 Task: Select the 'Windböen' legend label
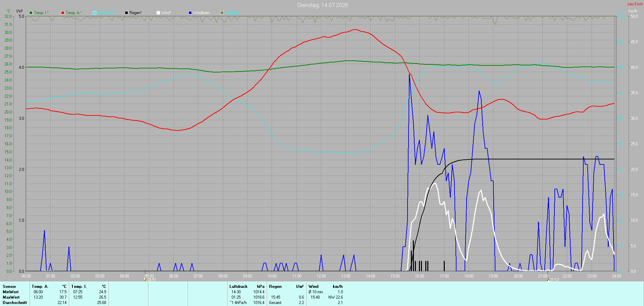pos(202,13)
